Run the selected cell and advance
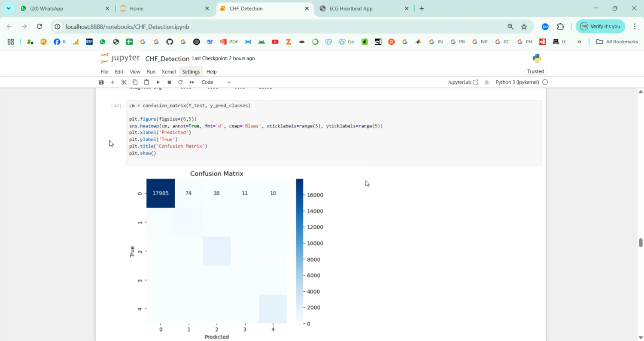Image resolution: width=644 pixels, height=341 pixels. [x=158, y=82]
